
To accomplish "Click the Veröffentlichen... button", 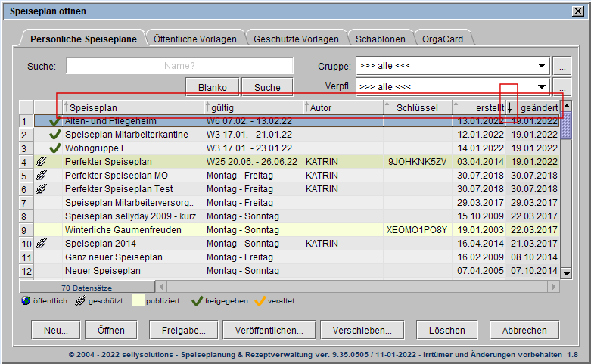I will tap(268, 330).
